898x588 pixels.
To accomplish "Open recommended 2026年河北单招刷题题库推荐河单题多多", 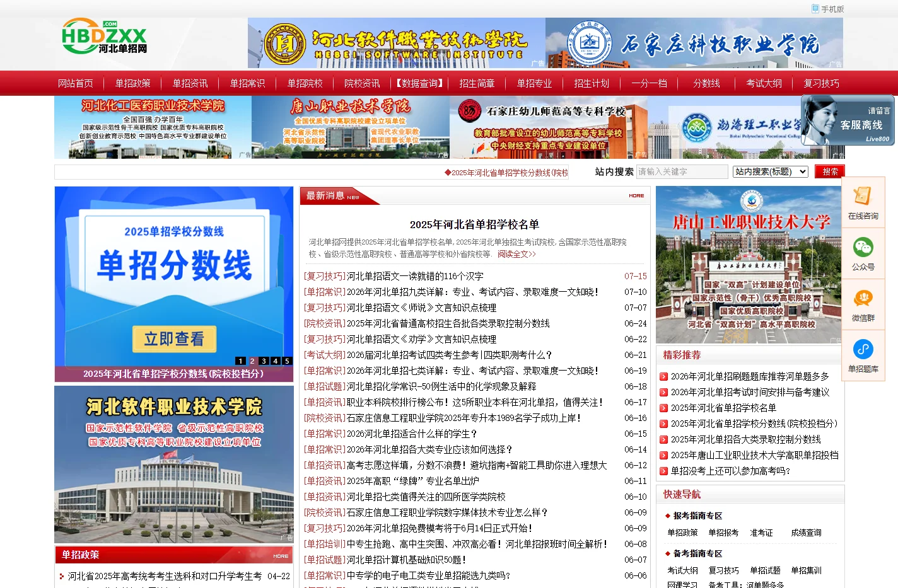I will tap(749, 376).
